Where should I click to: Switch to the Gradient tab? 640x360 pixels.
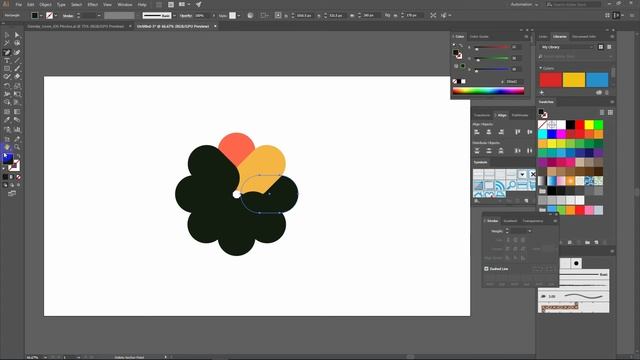(x=510, y=221)
